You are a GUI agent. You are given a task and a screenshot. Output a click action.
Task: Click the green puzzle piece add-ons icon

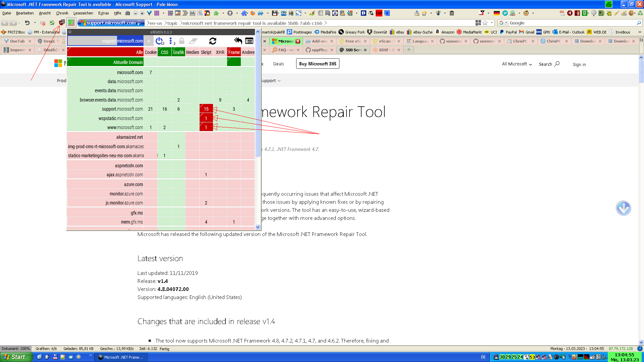point(216,13)
